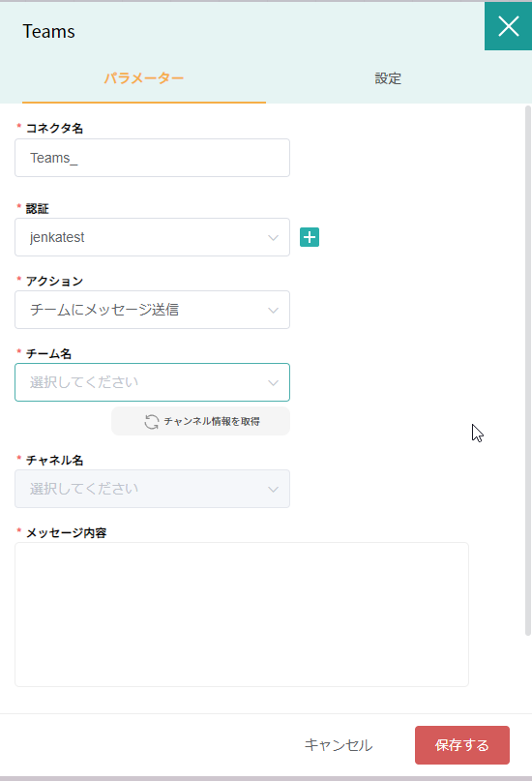Open the 認証 dropdown showing jenkatest
The height and width of the screenshot is (781, 532).
pyautogui.click(x=152, y=237)
